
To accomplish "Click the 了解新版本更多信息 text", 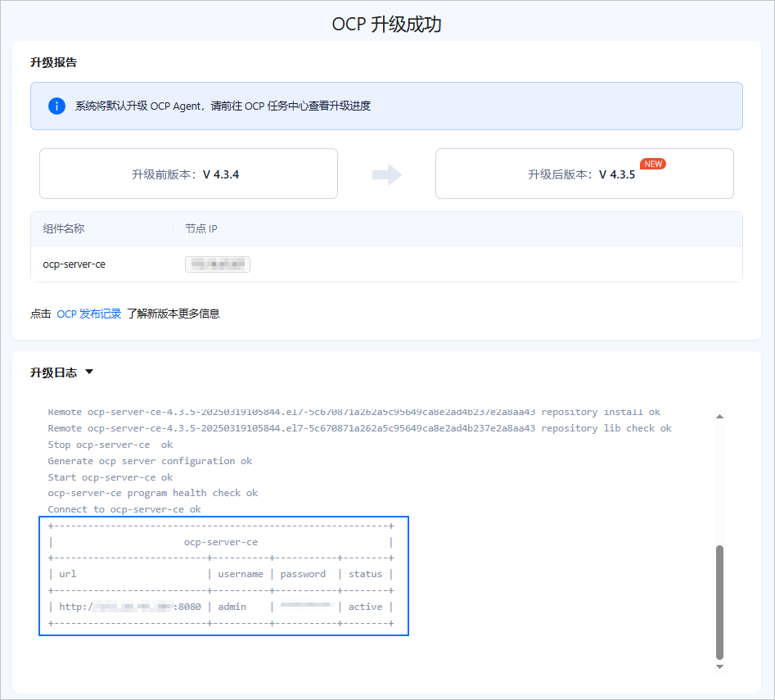I will coord(173,314).
